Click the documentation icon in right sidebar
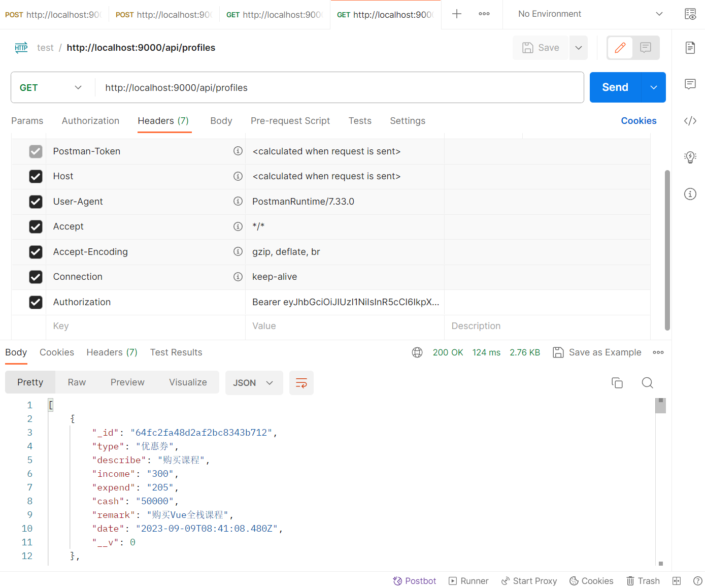The height and width of the screenshot is (588, 705). (690, 48)
